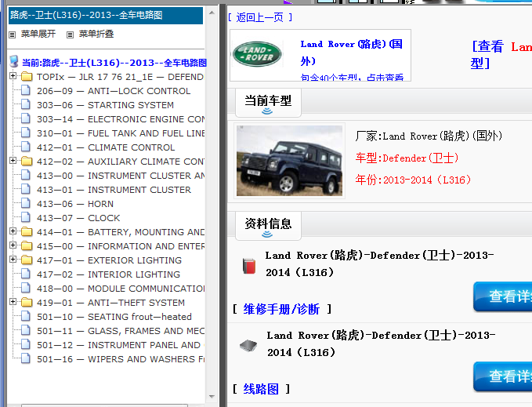
Task: Click document icon for 303-06 STARTING SYSTEM
Action: 25,104
